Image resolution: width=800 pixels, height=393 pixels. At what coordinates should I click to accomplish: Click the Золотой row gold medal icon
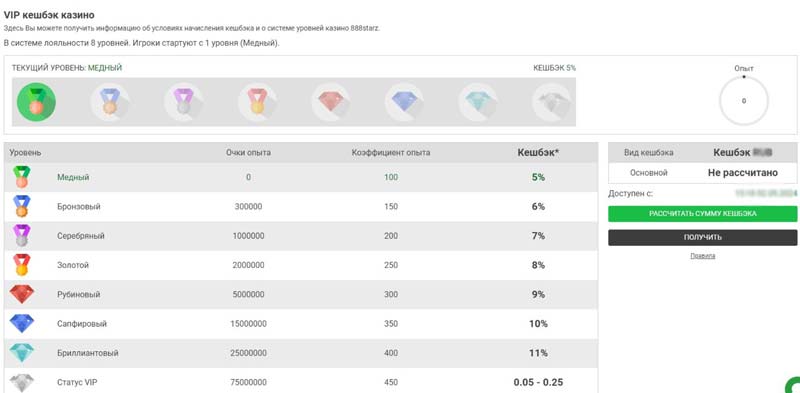point(22,265)
